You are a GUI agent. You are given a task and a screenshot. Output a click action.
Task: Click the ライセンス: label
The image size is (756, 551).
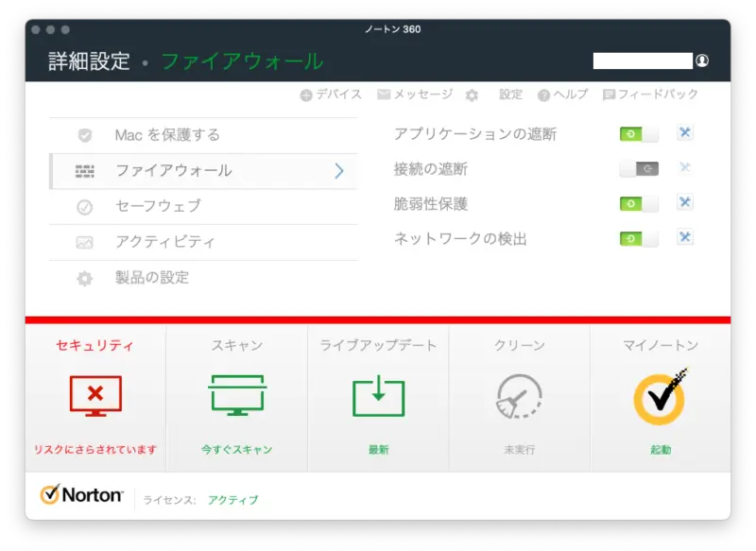click(x=169, y=500)
